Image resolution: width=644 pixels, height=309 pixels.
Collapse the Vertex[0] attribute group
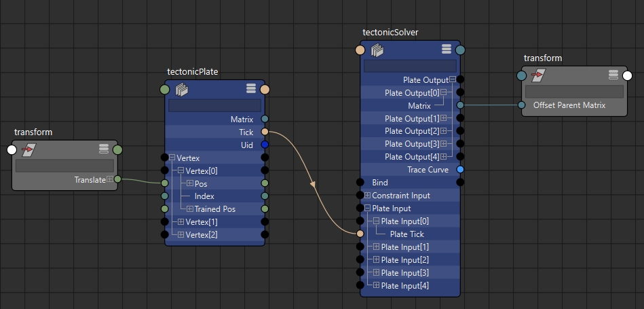pos(181,170)
